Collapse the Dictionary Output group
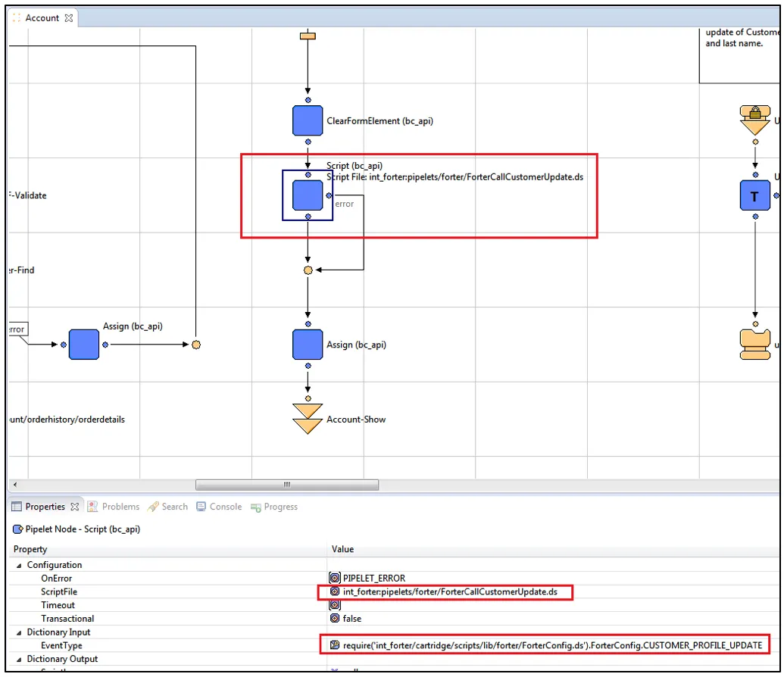The image size is (784, 677). coord(19,660)
